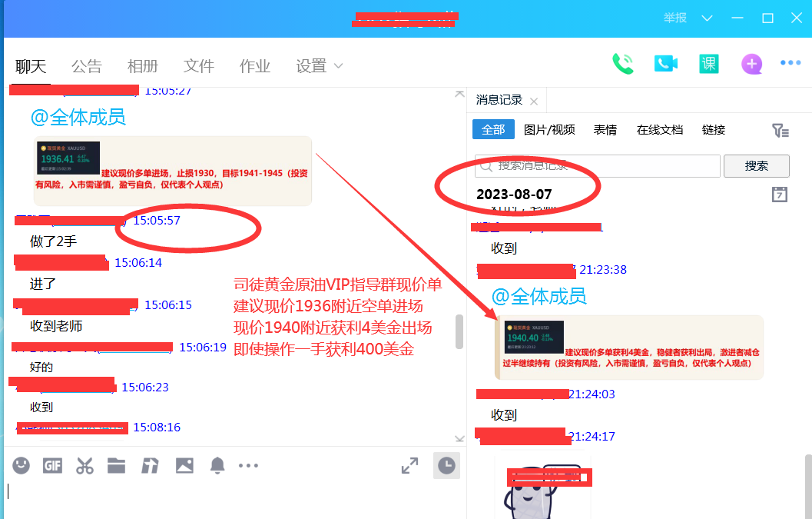Viewport: 812px width, 519px height.
Task: Click the bell notification icon
Action: [217, 466]
